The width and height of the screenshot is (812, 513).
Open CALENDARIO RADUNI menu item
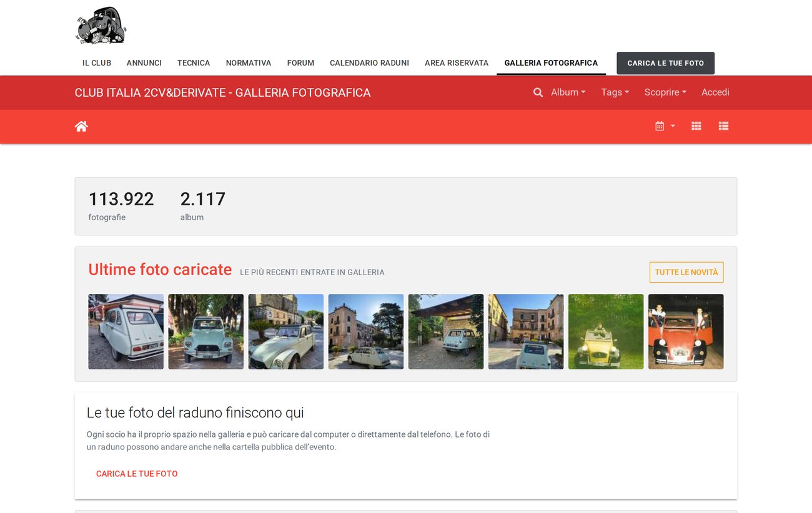click(369, 63)
